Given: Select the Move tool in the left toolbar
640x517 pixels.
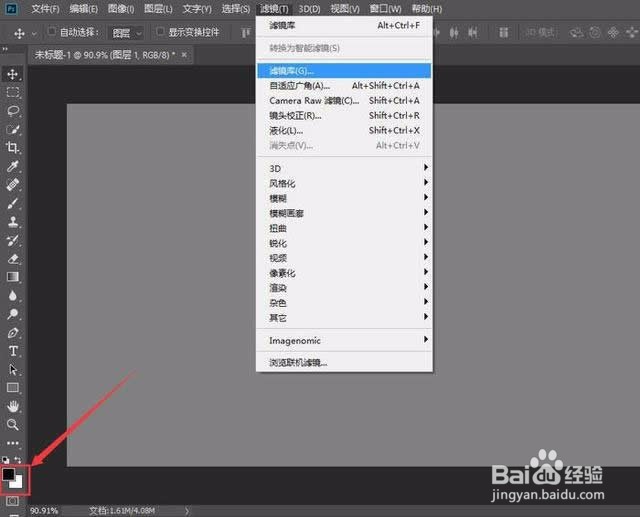Looking at the screenshot, I should [13, 74].
